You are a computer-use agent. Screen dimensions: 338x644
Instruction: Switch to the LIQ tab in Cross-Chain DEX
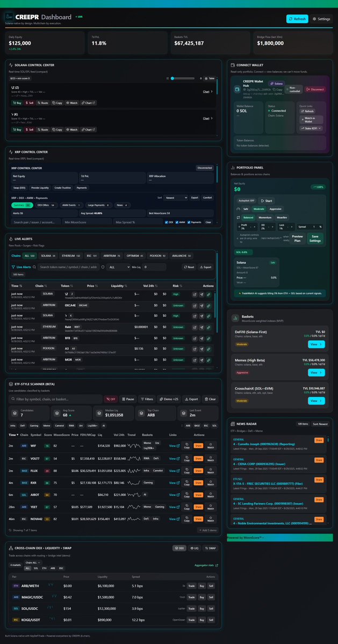[194, 548]
